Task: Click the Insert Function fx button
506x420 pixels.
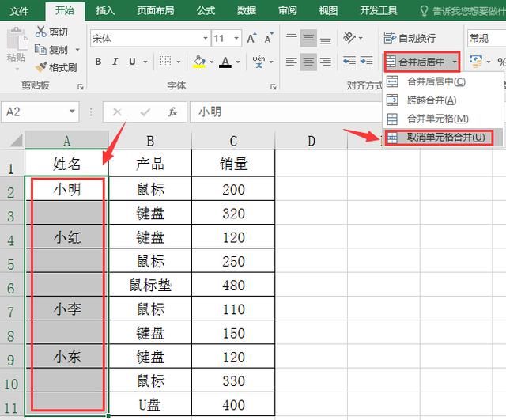Action: [x=172, y=112]
